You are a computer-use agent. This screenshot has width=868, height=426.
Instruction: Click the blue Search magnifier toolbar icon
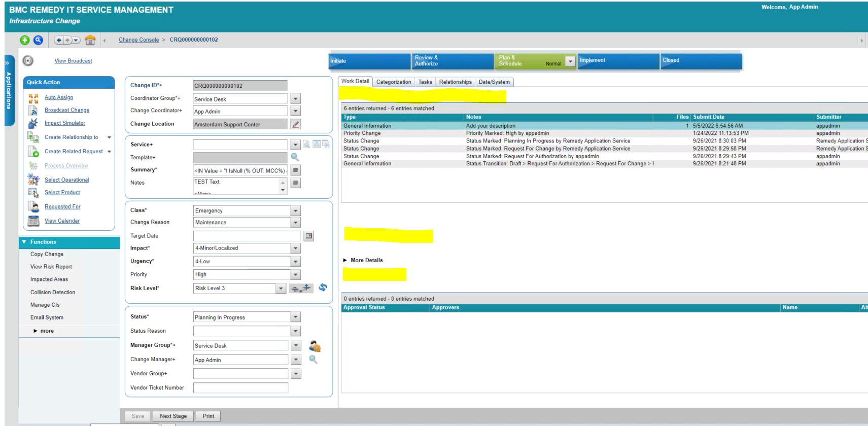tap(38, 40)
